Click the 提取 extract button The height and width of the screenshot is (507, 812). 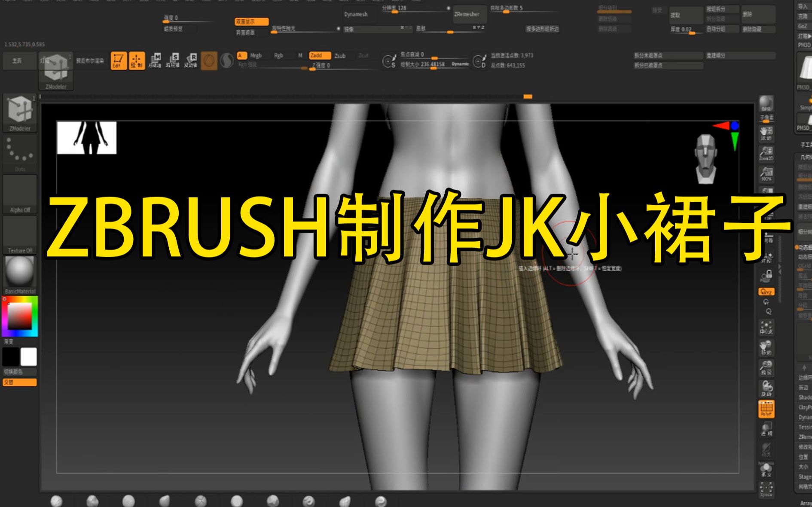pyautogui.click(x=686, y=15)
